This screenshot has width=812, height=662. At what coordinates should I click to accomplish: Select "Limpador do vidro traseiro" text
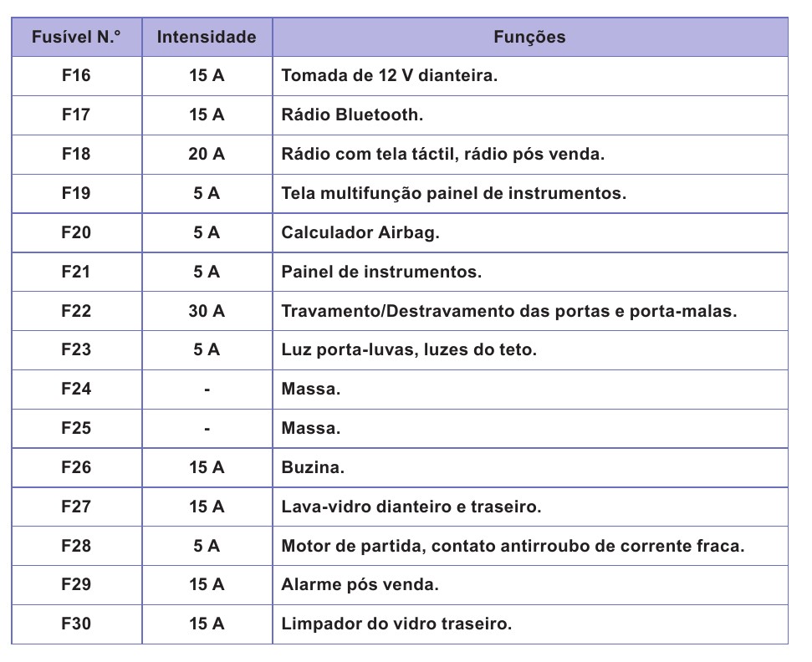(x=396, y=624)
